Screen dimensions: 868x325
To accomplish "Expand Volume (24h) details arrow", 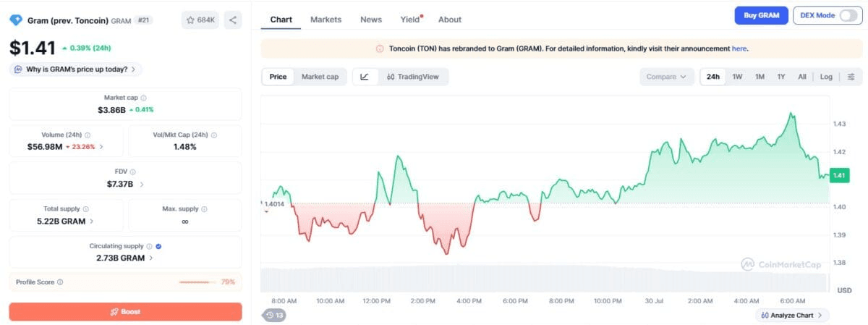I will pos(101,146).
